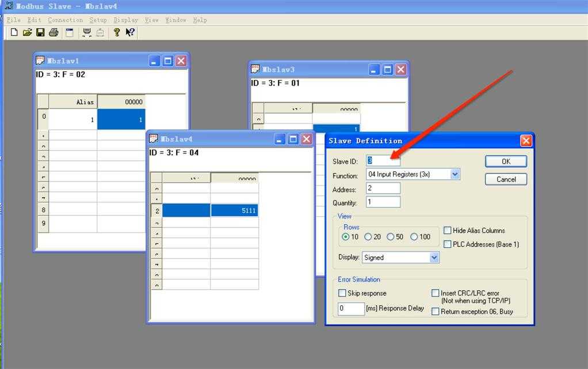The width and height of the screenshot is (588, 369).
Task: Select the 20 rows radio button
Action: click(x=368, y=237)
